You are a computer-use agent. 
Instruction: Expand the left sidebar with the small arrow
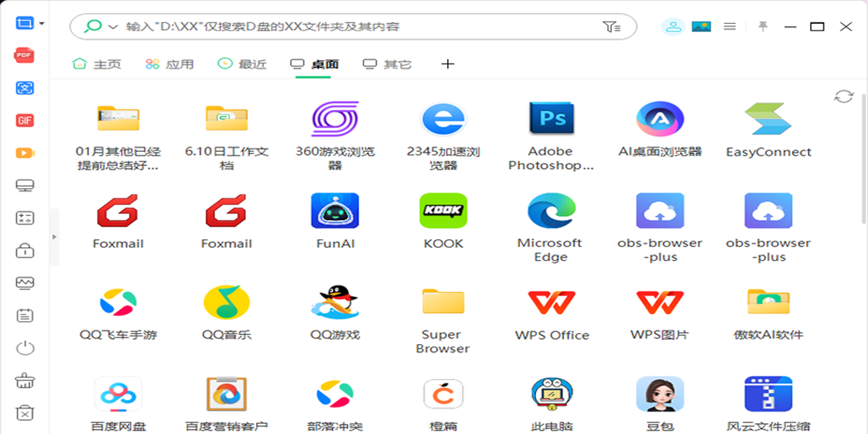(x=54, y=237)
